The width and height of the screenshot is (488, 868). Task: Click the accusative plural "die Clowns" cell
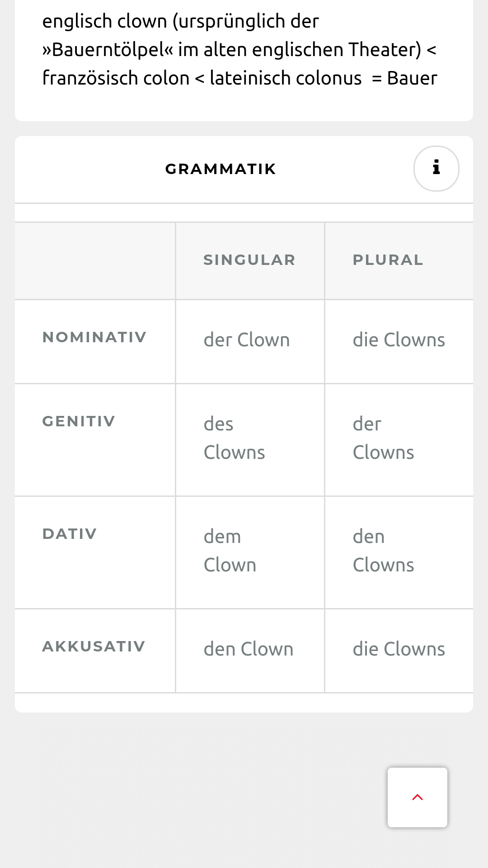coord(399,649)
